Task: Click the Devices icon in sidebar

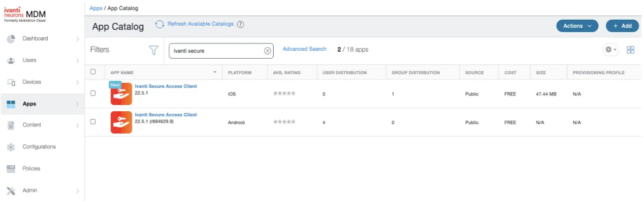Action: [11, 82]
